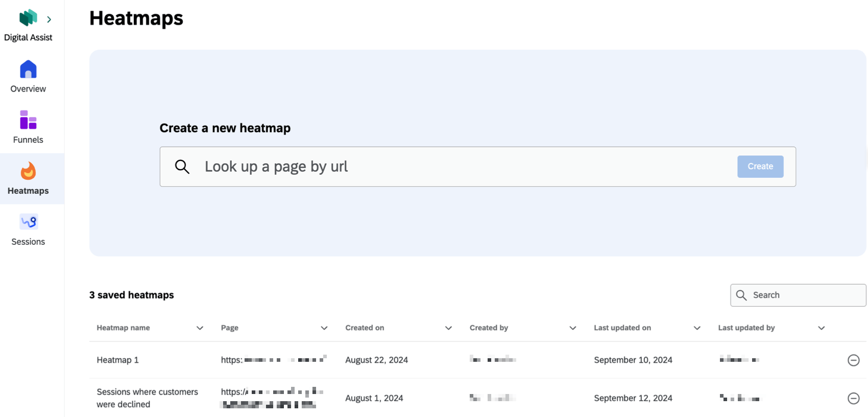Image resolution: width=868 pixels, height=417 pixels.
Task: Click the Digital Assist logo
Action: coord(28,18)
